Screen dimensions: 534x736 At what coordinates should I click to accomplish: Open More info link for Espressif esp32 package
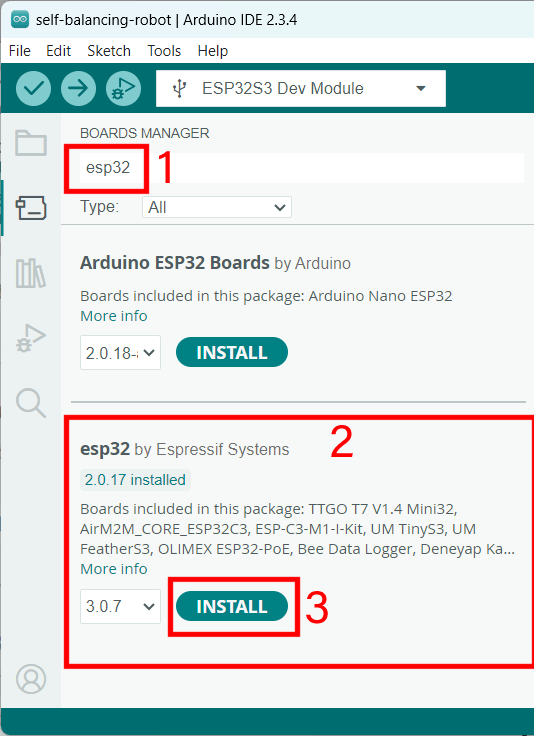[114, 569]
